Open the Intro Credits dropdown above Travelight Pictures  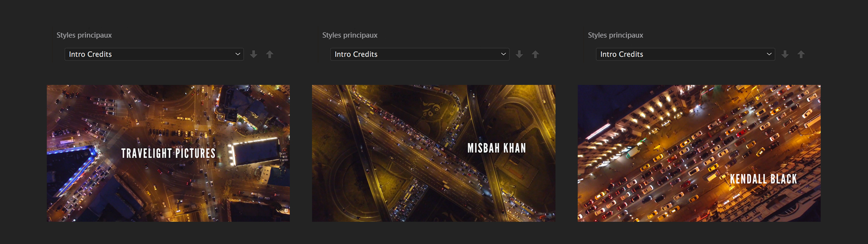tap(154, 54)
